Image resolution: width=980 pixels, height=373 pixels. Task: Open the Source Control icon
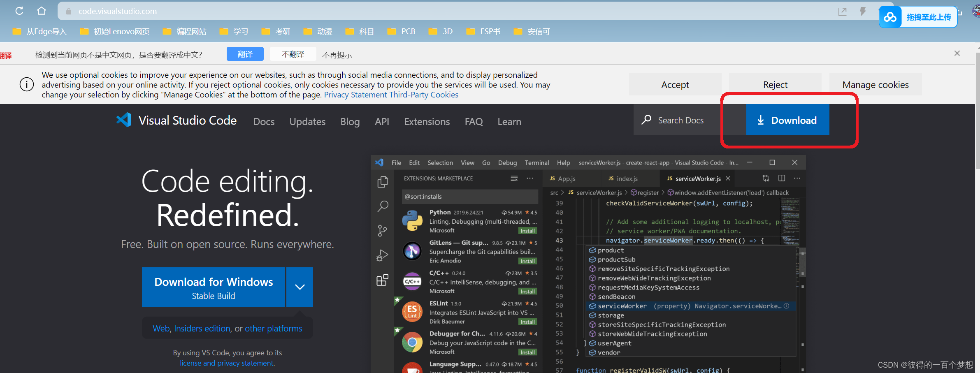point(382,231)
